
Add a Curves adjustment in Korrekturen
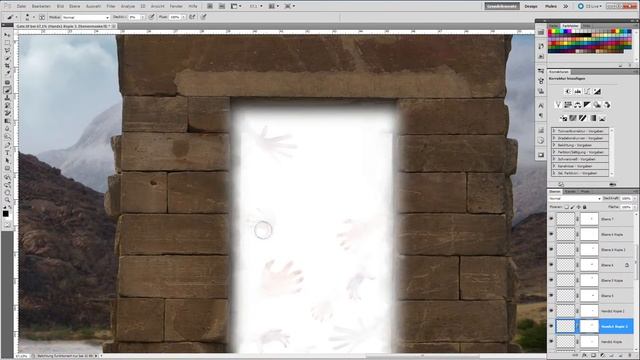click(587, 91)
